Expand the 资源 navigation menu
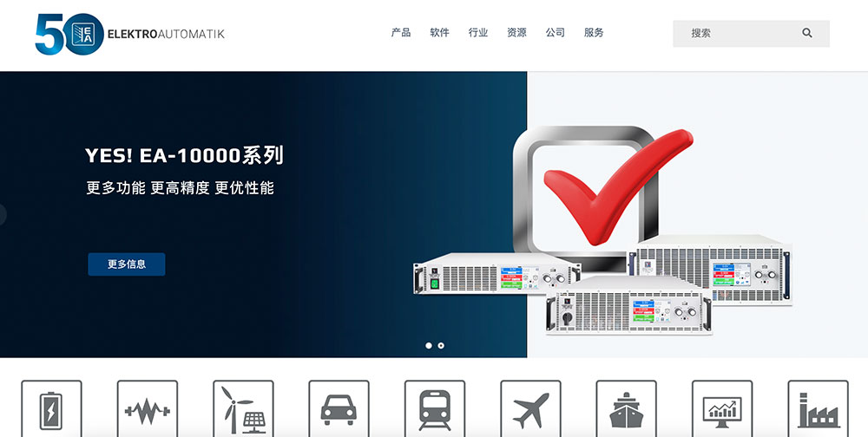This screenshot has height=437, width=868. coord(516,33)
